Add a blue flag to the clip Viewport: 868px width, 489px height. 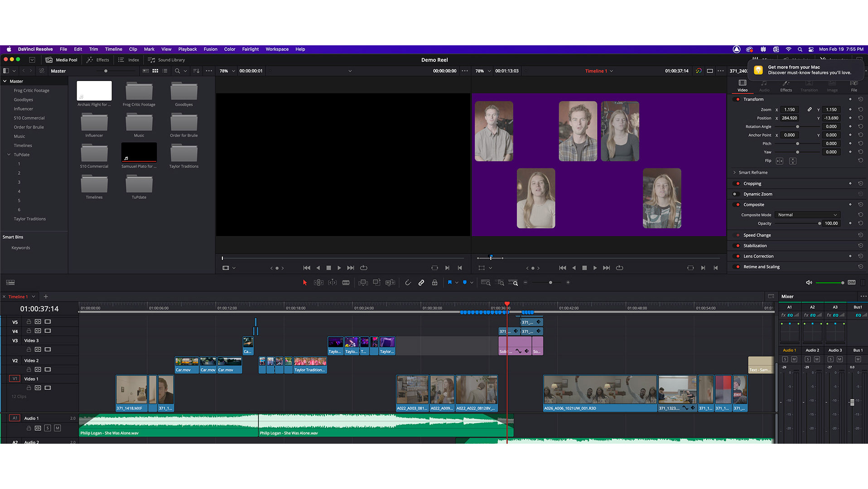point(450,283)
